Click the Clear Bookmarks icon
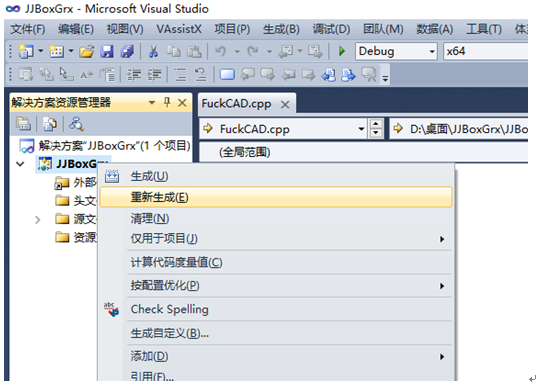 click(x=369, y=74)
